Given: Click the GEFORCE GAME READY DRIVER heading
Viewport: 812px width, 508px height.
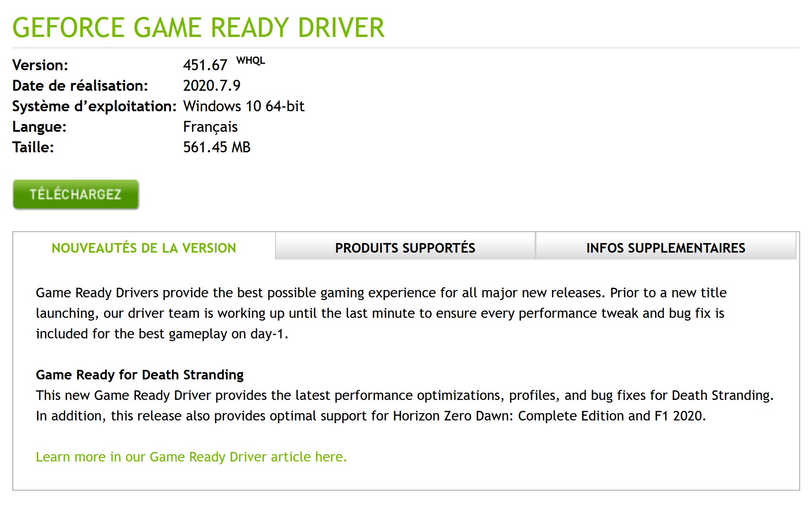Looking at the screenshot, I should coord(198,27).
